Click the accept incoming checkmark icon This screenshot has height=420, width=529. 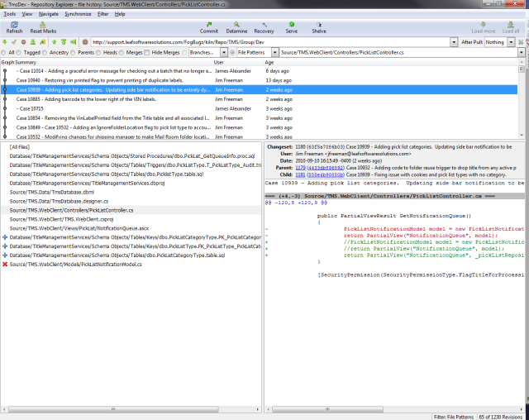pyautogui.click(x=14, y=42)
